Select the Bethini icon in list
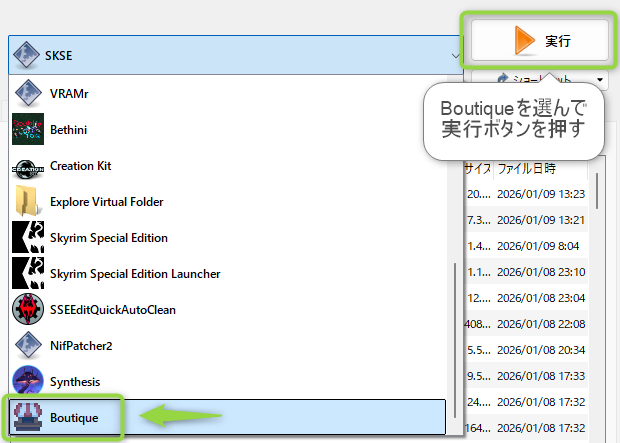620x443 pixels. coord(25,129)
